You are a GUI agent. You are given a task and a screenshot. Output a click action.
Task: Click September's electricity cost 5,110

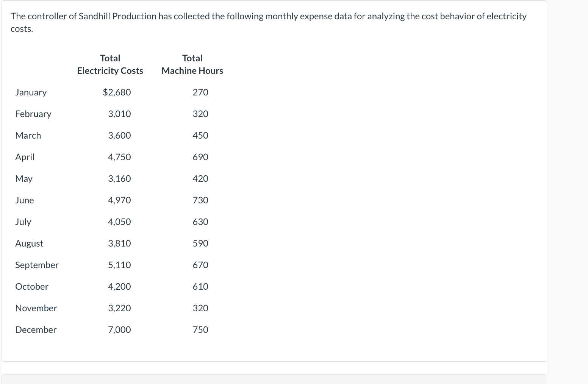120,265
